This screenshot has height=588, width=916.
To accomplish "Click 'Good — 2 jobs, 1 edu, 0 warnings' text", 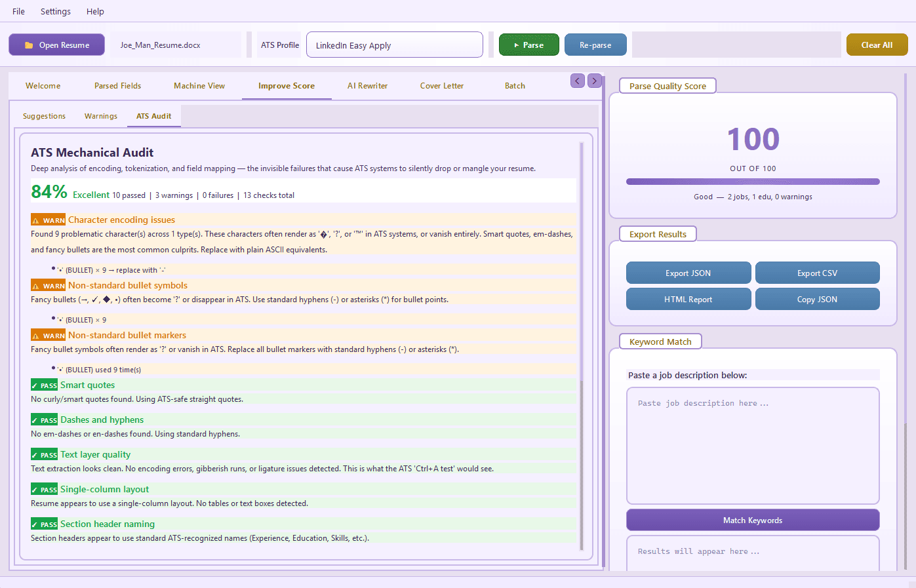I will click(753, 197).
